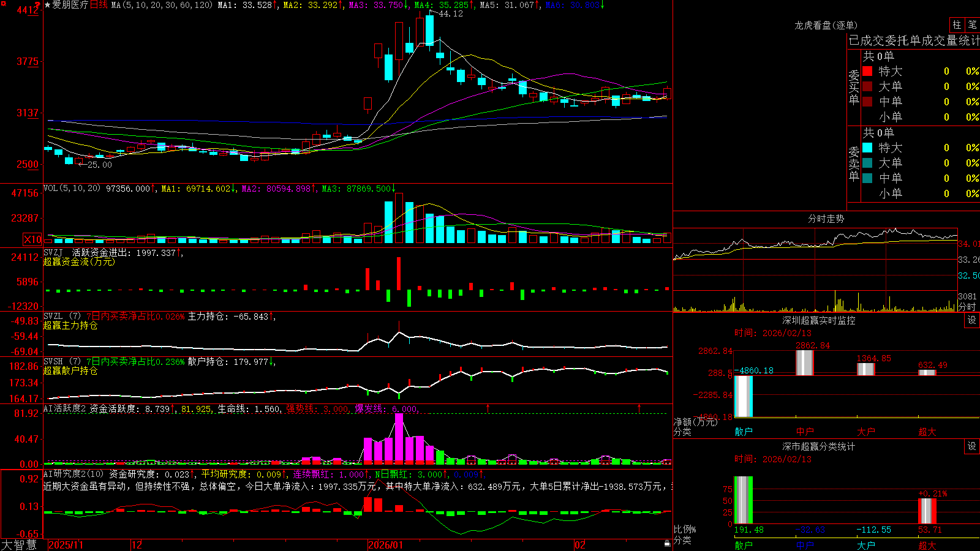
Task: Open the SVSH (7) indicator label
Action: point(62,362)
